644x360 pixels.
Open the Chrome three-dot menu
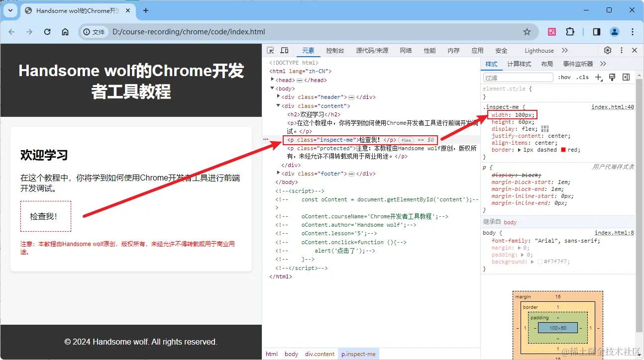633,32
